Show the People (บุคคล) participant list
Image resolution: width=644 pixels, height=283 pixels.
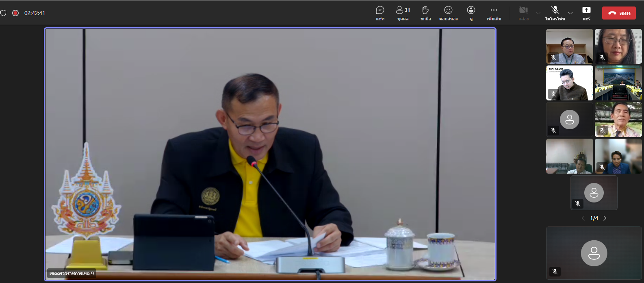(403, 13)
